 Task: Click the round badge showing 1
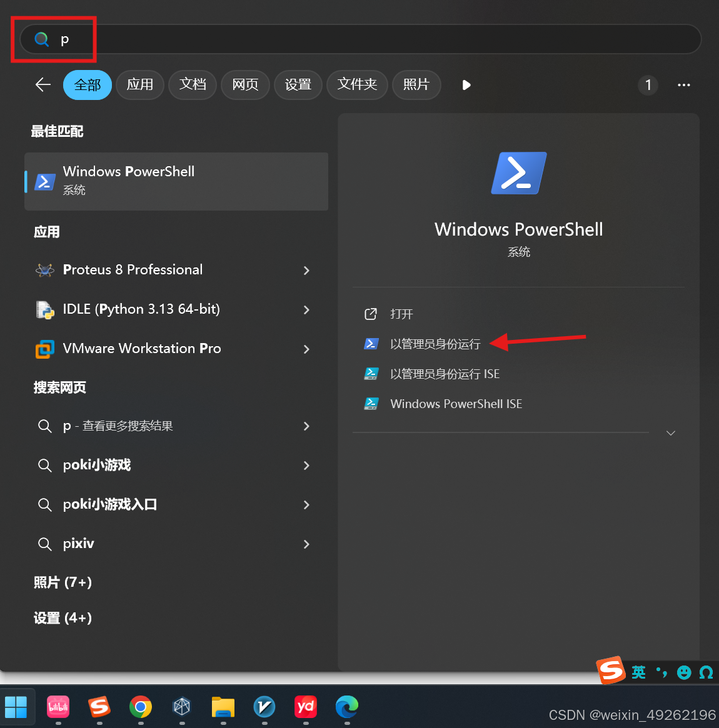tap(648, 85)
